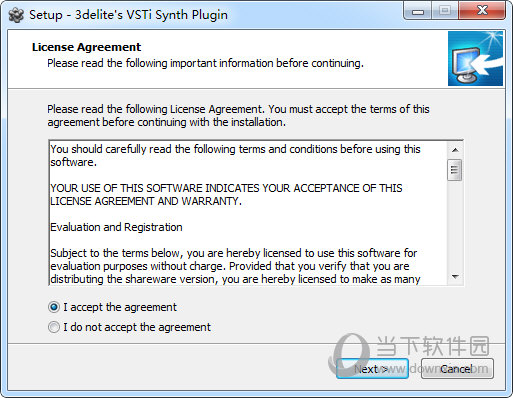Image resolution: width=513 pixels, height=398 pixels.
Task: Cancel the installation
Action: pyautogui.click(x=457, y=369)
